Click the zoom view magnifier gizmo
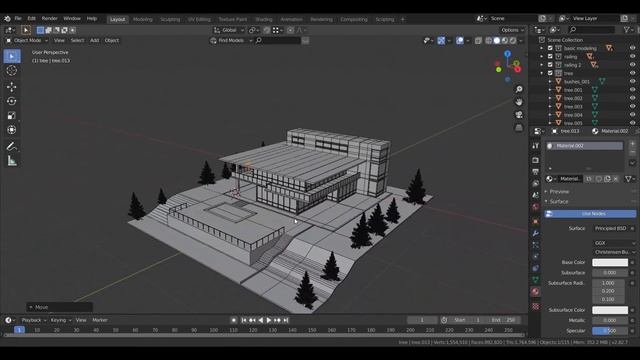The height and width of the screenshot is (360, 640). [519, 89]
